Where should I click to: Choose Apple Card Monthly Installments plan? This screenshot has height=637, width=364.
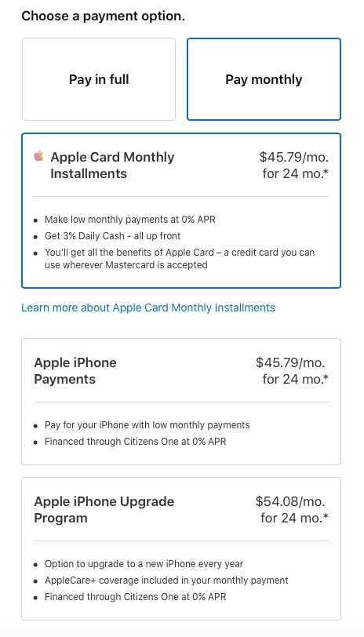[x=181, y=210]
